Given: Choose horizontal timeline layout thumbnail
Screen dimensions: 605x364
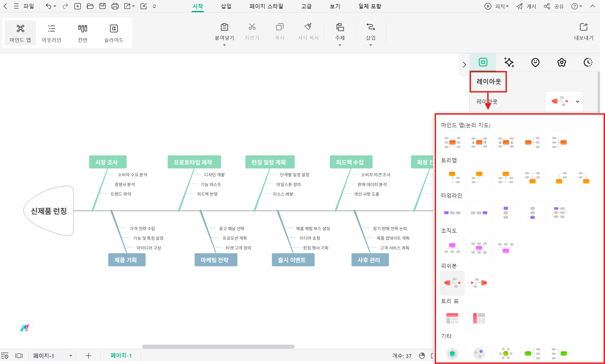Looking at the screenshot, I should [452, 213].
